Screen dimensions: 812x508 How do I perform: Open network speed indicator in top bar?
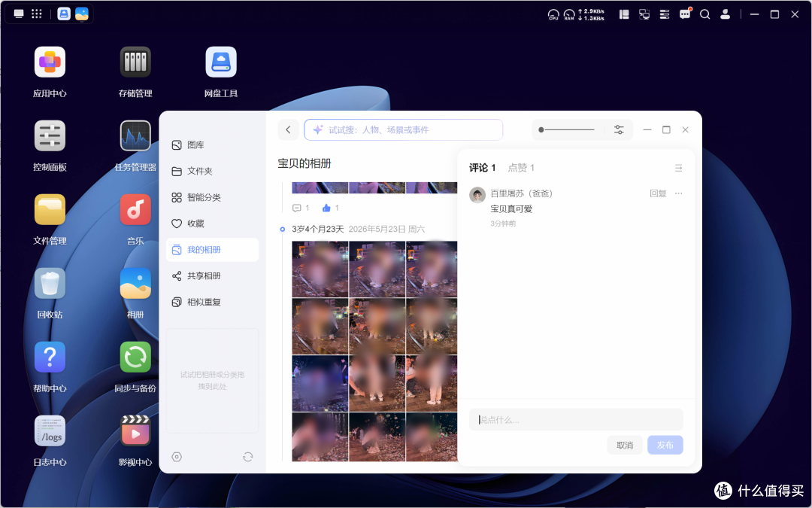(591, 14)
